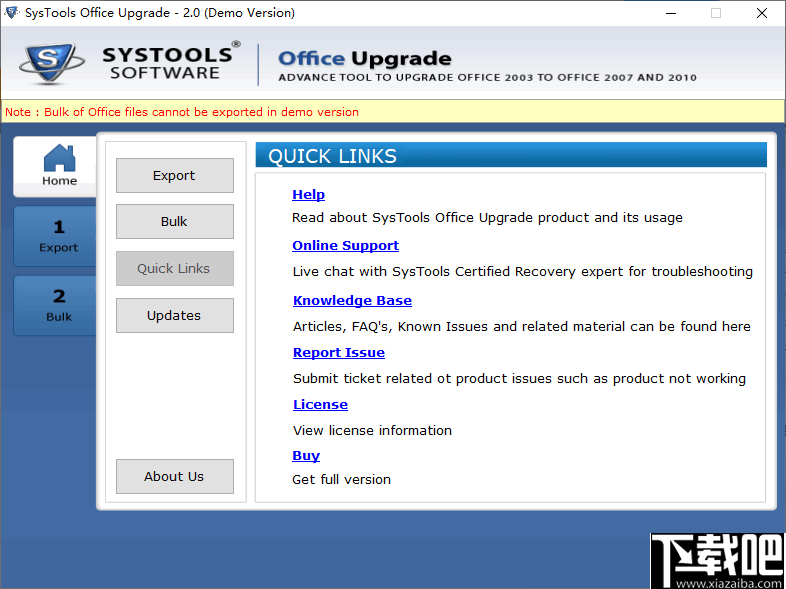Open the About Us button
The width and height of the screenshot is (786, 589).
pyautogui.click(x=174, y=476)
